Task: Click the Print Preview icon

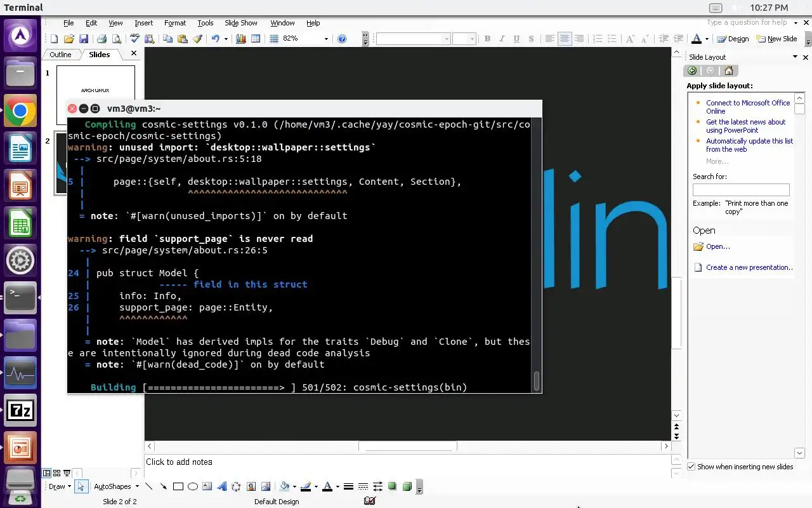Action: tap(115, 39)
